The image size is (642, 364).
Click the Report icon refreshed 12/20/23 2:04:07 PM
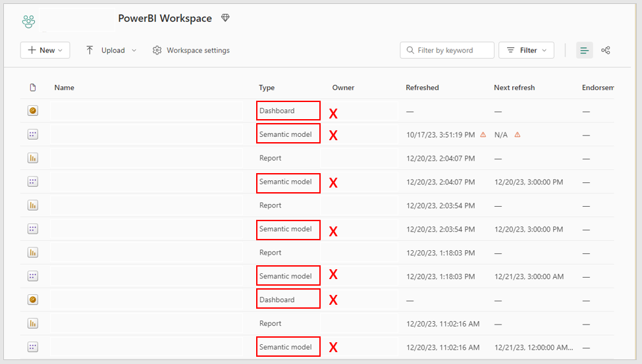(33, 158)
